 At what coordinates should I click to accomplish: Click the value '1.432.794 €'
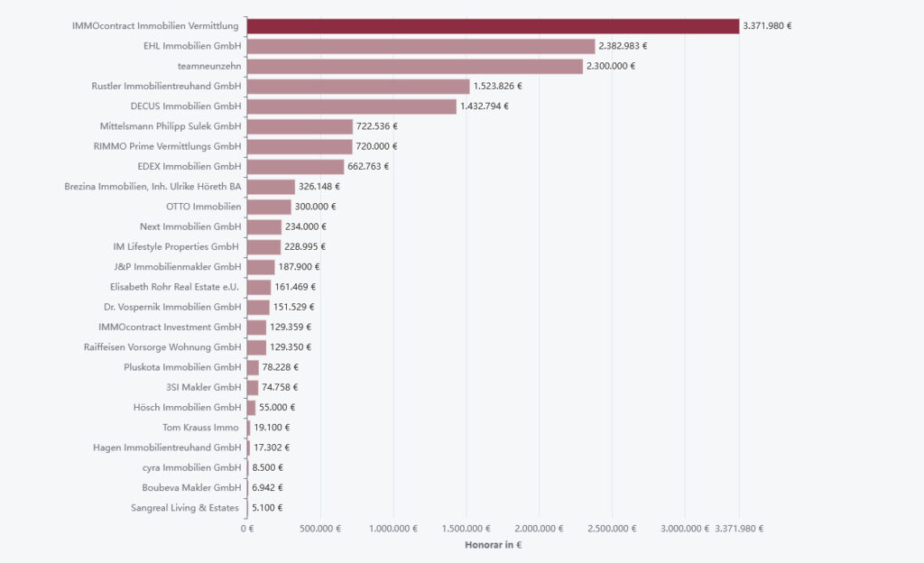point(485,106)
